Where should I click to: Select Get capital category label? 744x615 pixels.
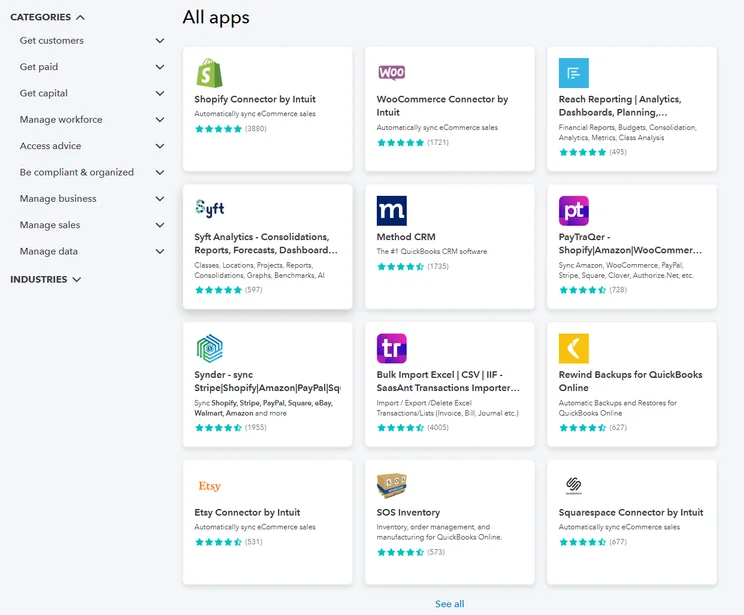coord(44,93)
